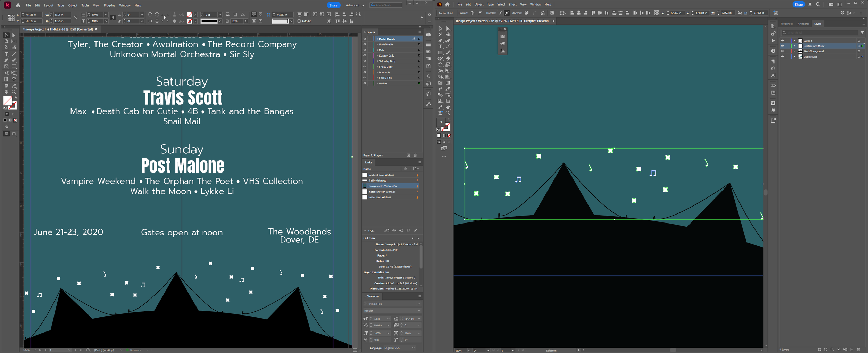Switch to the Artboards tab in Illustrator
The width and height of the screenshot is (868, 353).
[x=803, y=24]
